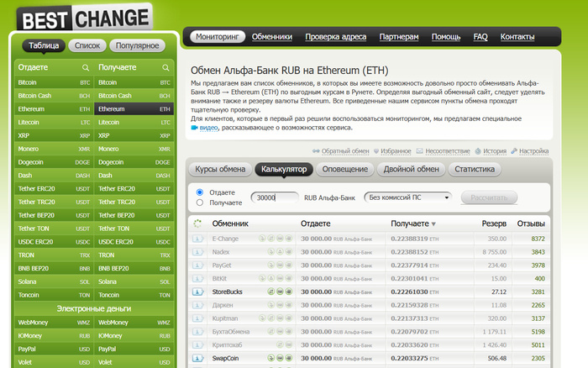This screenshot has width=588, height=368.
Task: Open the FAQ menu item
Action: (x=480, y=37)
